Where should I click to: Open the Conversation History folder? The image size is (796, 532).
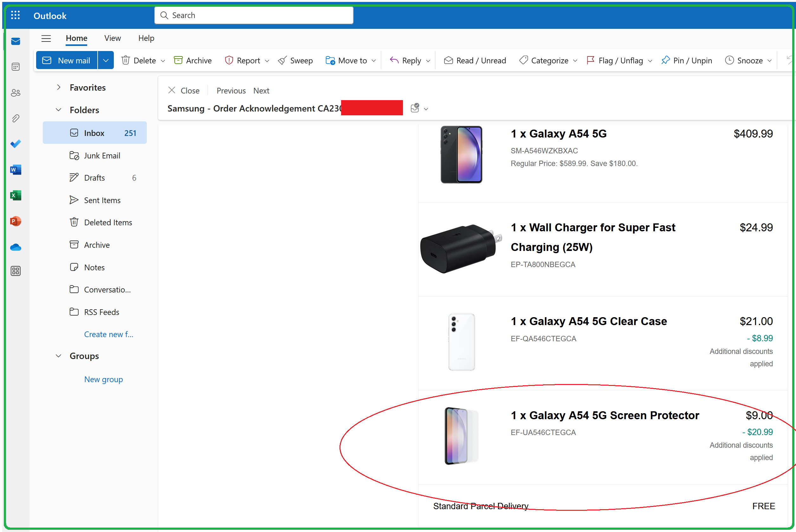[x=95, y=289]
